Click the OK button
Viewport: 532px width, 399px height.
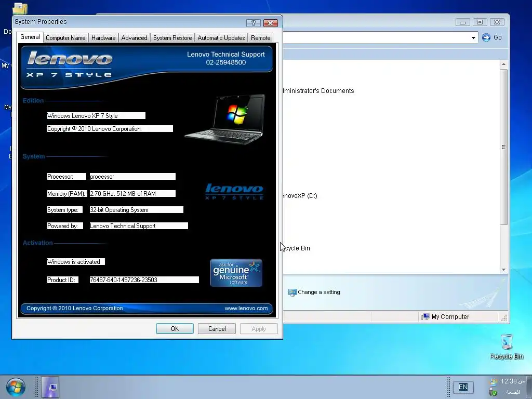(x=175, y=328)
